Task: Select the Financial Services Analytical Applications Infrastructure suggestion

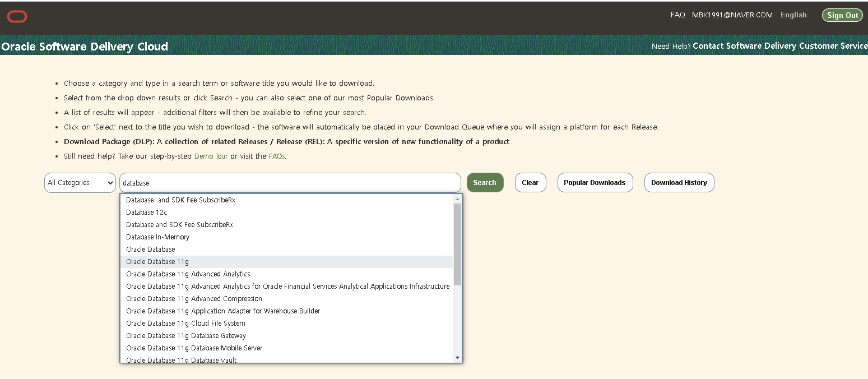Action: point(287,286)
